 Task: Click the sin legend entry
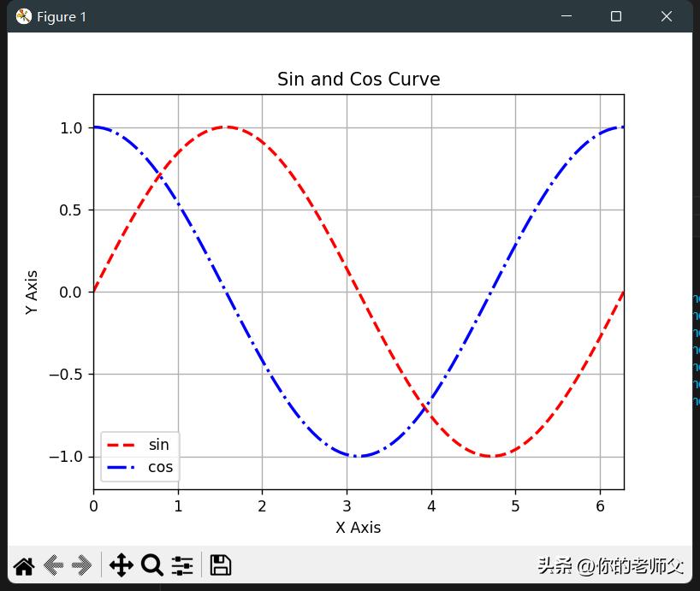tap(158, 444)
